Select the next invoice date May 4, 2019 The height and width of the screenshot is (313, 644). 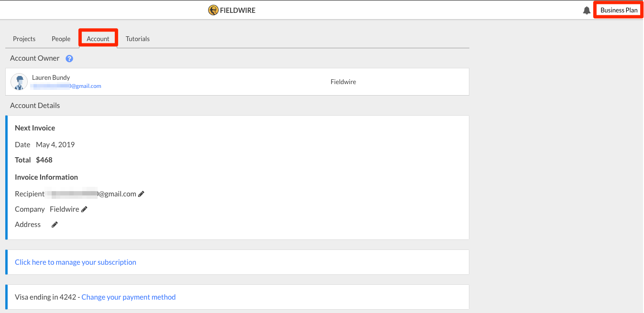pos(56,145)
